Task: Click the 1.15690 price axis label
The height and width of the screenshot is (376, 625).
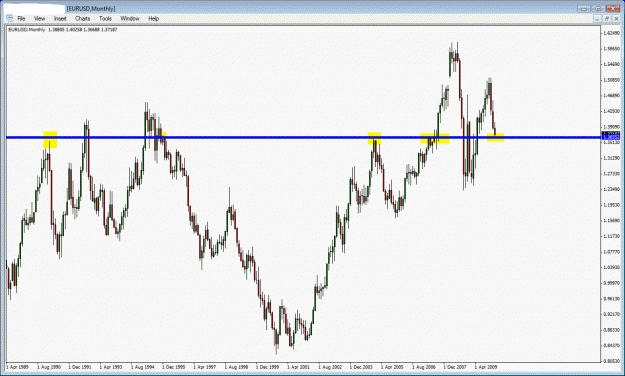Action: pyautogui.click(x=612, y=220)
